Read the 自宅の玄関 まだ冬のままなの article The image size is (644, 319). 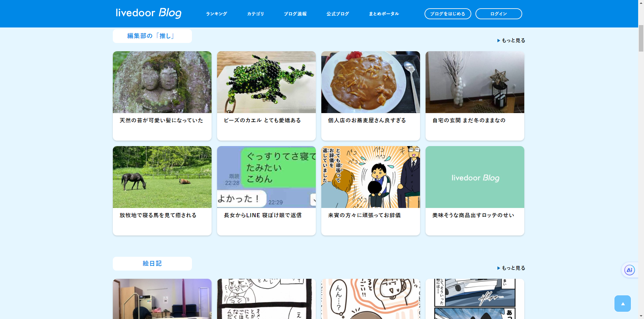pyautogui.click(x=469, y=120)
